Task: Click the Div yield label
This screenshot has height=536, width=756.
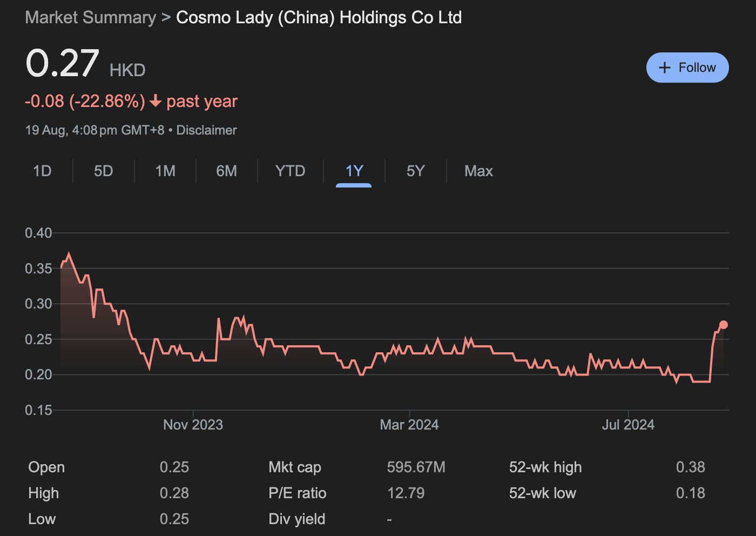Action: 296,519
